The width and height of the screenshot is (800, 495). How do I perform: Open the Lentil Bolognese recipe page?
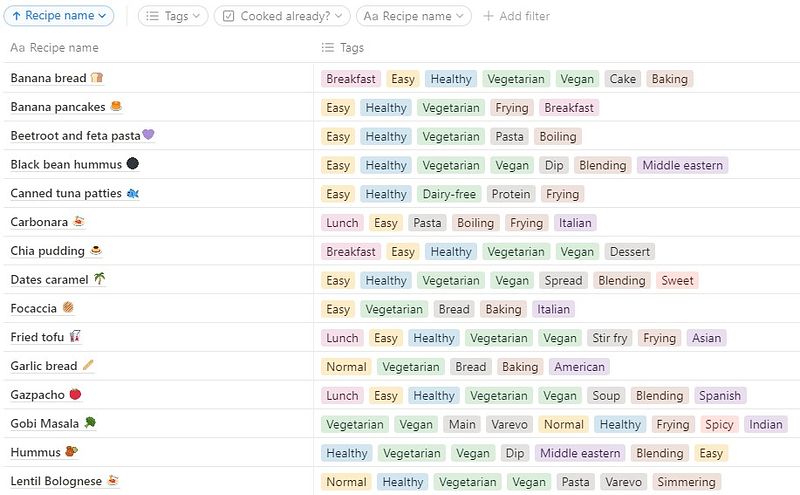[56, 481]
